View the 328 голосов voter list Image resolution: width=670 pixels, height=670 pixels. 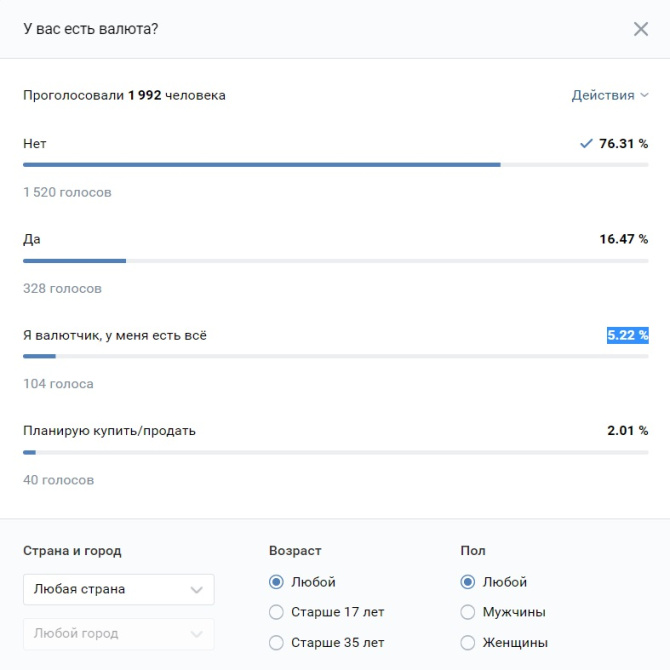[x=62, y=288]
